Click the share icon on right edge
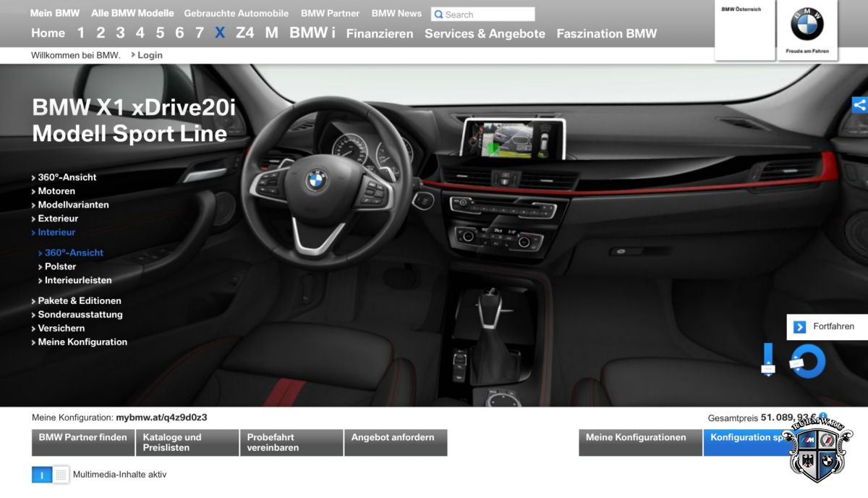 859,105
